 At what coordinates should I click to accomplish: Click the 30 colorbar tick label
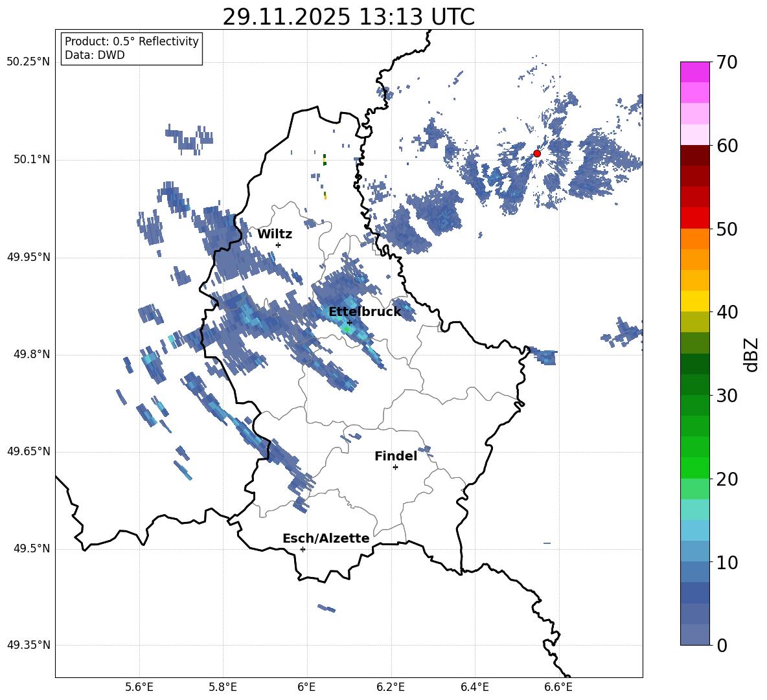[x=727, y=396]
